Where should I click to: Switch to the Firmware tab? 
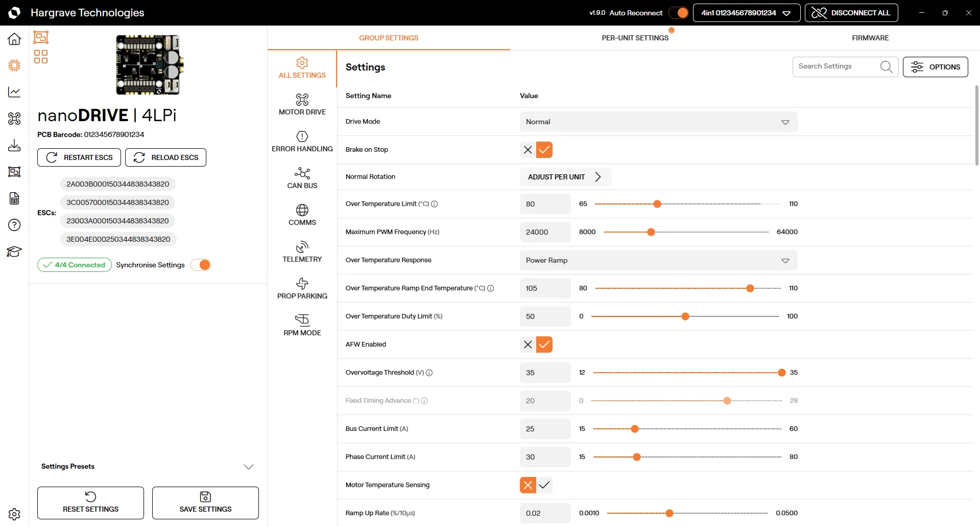coord(870,38)
